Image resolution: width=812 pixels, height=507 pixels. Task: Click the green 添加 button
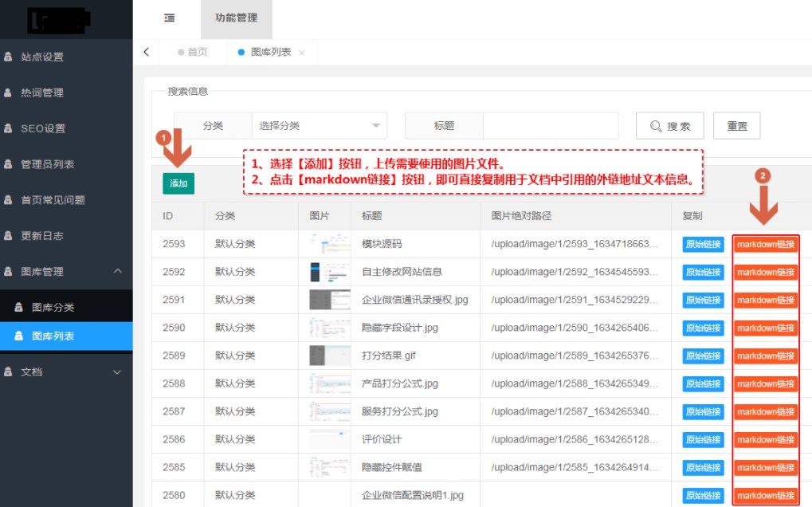[178, 183]
